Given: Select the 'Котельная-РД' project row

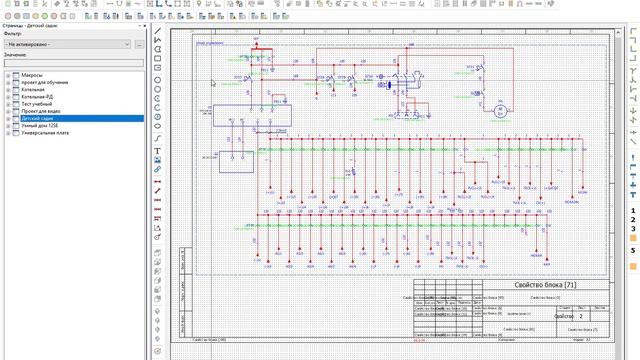Looking at the screenshot, I should (x=37, y=97).
